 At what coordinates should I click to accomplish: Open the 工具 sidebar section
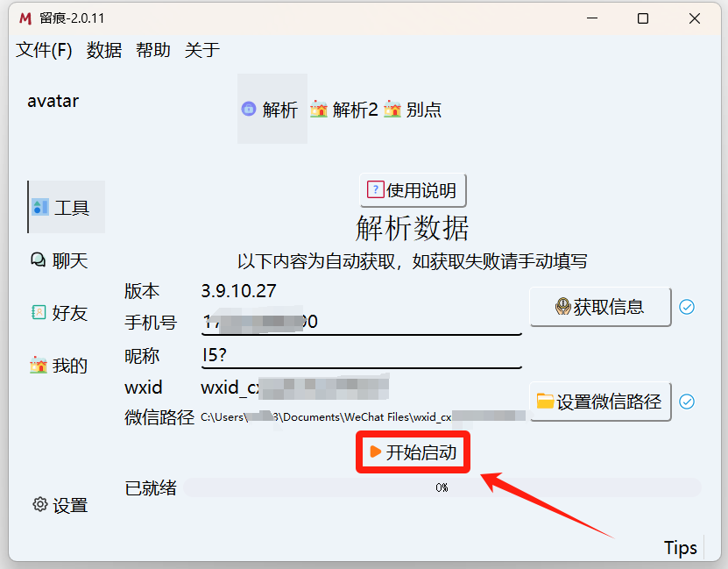click(x=67, y=208)
